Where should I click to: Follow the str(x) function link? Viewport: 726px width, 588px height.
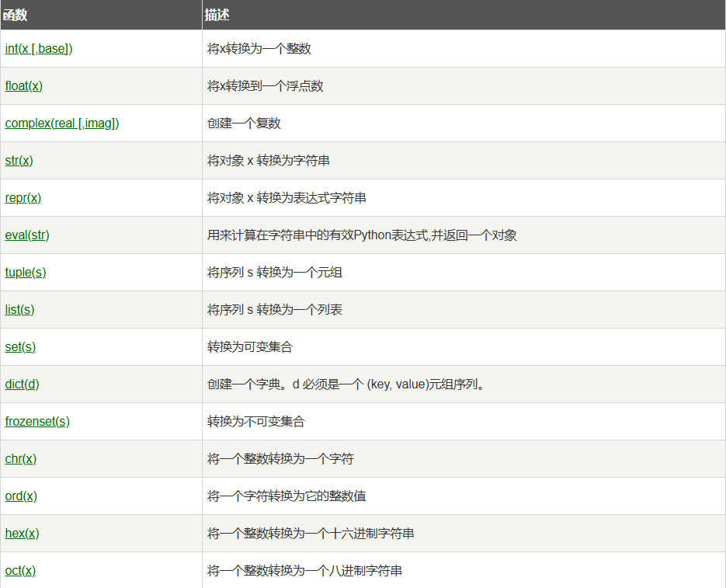point(19,161)
